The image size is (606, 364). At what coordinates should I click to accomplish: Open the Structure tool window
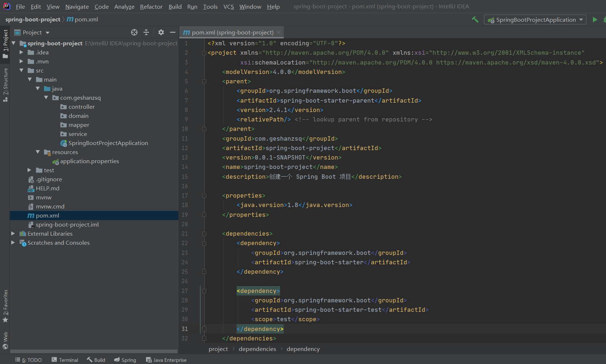coord(5,85)
